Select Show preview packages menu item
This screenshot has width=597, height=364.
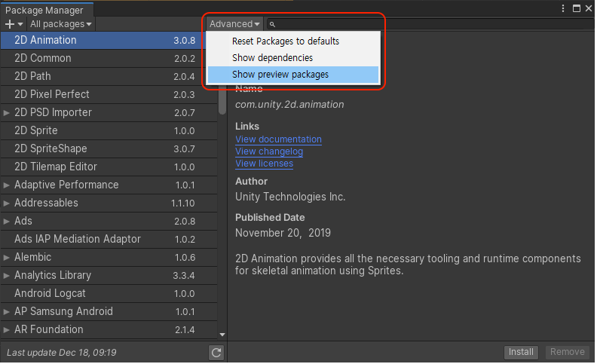click(x=292, y=75)
